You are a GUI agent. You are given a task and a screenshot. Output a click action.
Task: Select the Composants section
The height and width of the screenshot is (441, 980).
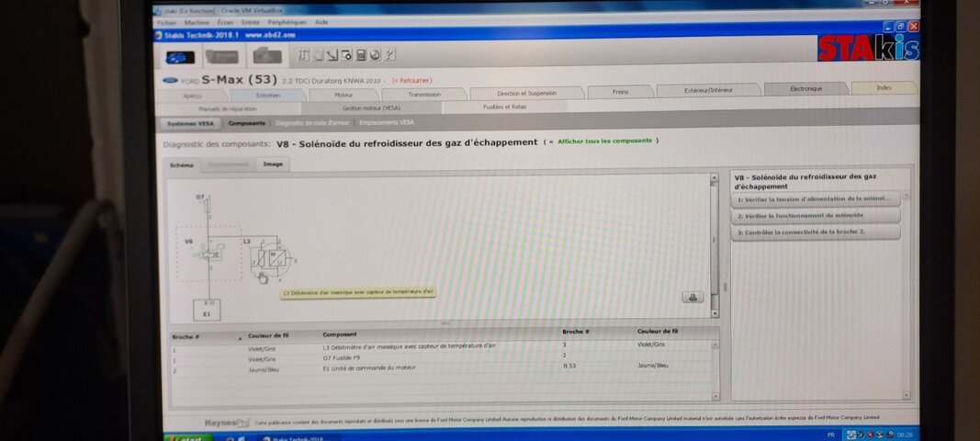[247, 123]
